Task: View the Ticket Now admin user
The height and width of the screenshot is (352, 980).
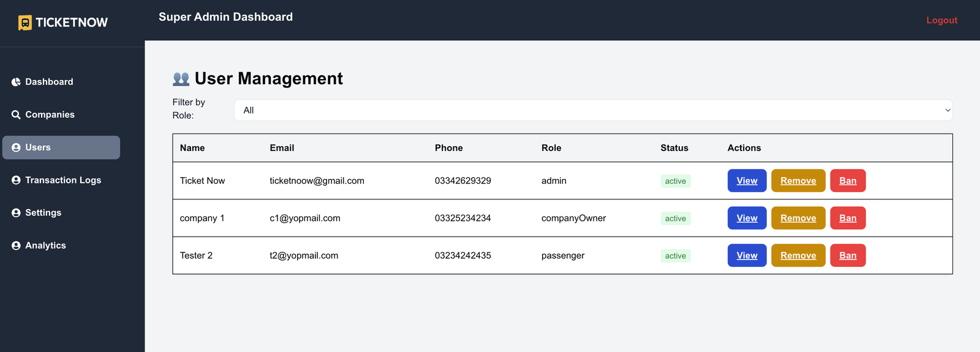Action: tap(747, 181)
